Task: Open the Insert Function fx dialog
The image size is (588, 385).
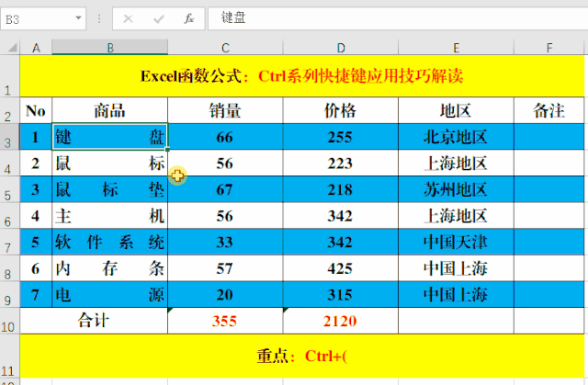Action: pos(189,18)
